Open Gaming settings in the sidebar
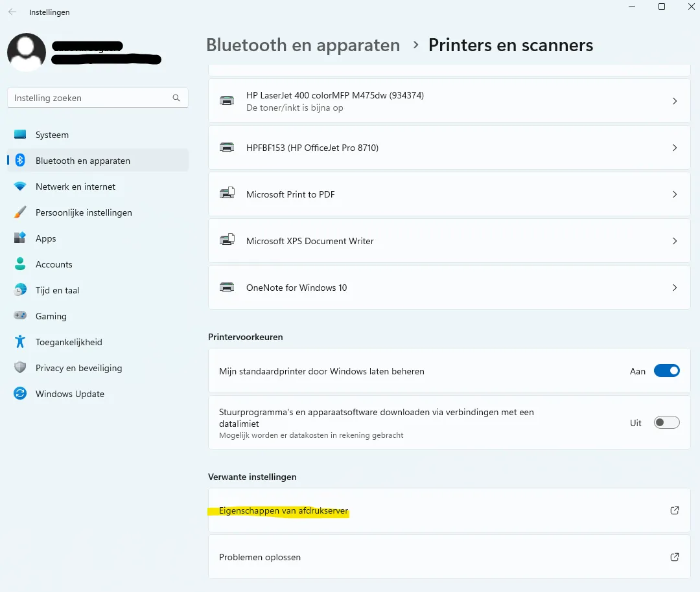Image resolution: width=700 pixels, height=592 pixels. (98, 316)
